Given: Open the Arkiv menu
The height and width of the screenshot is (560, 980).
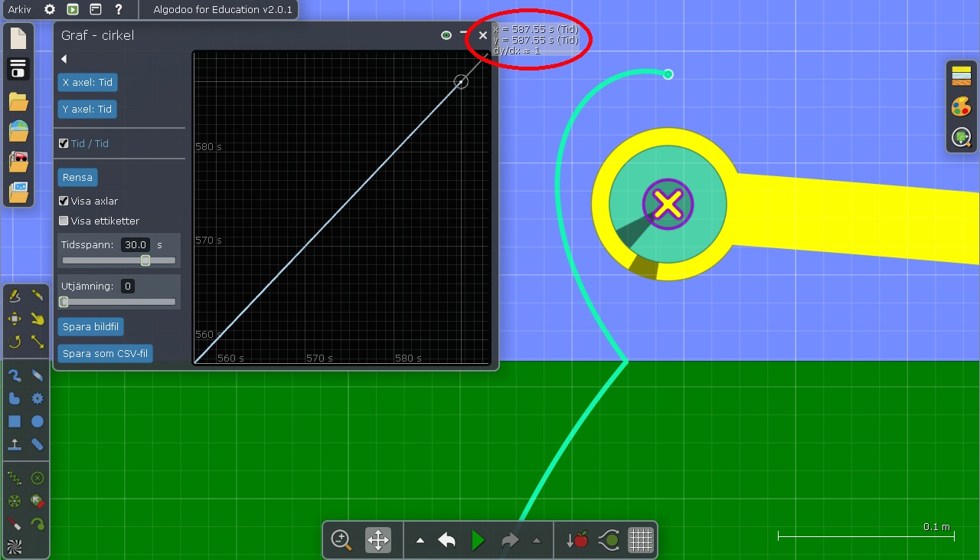Looking at the screenshot, I should coord(19,9).
